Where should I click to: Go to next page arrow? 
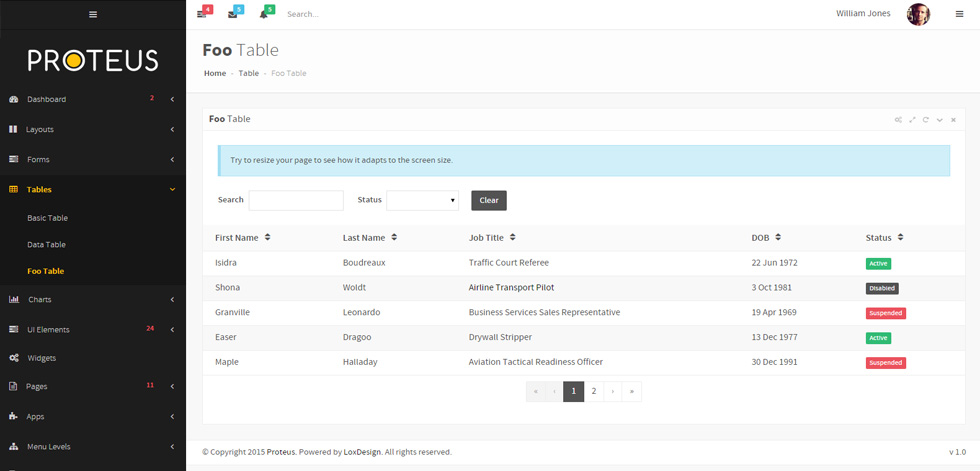coord(612,392)
